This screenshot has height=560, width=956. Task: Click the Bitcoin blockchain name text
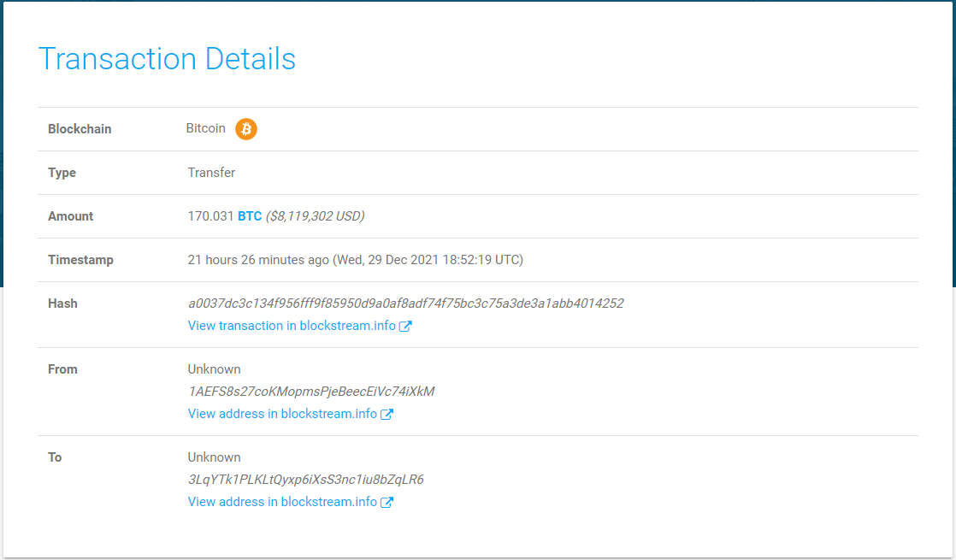(205, 128)
